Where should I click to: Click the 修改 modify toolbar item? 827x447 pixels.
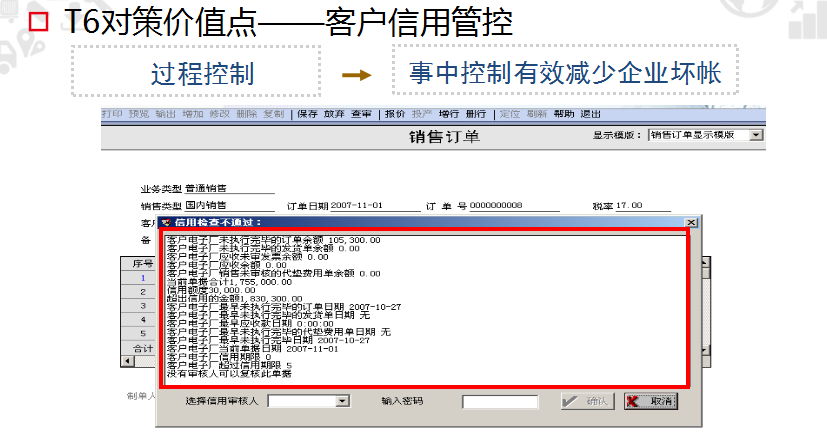pos(219,114)
